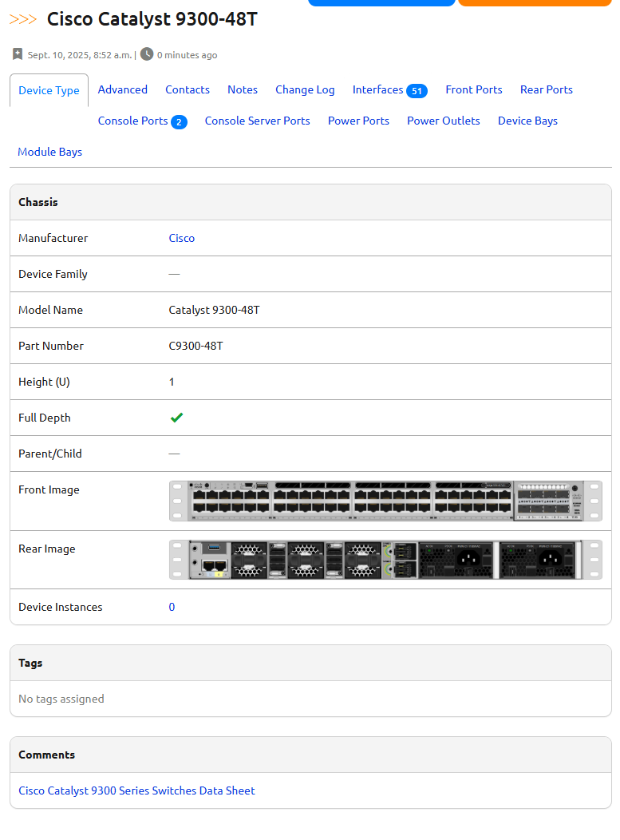
Task: Show the Power Outlets tab
Action: [x=444, y=121]
